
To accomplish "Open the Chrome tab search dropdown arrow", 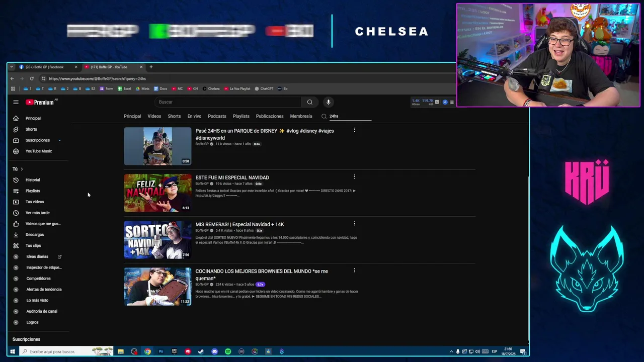I will (x=12, y=67).
